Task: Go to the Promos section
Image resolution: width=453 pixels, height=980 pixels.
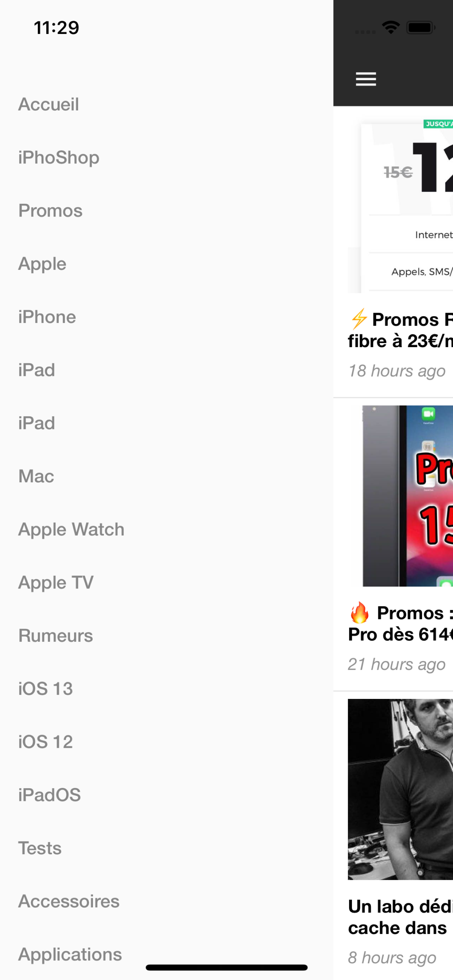Action: click(x=50, y=210)
